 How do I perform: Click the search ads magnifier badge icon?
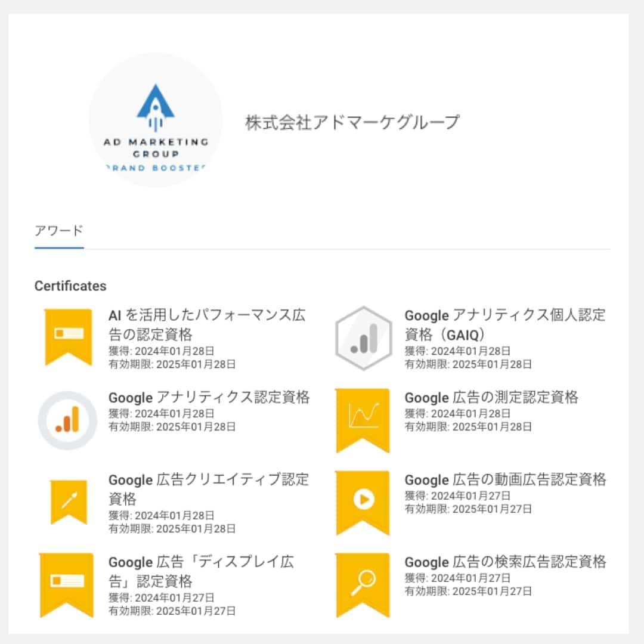363,586
